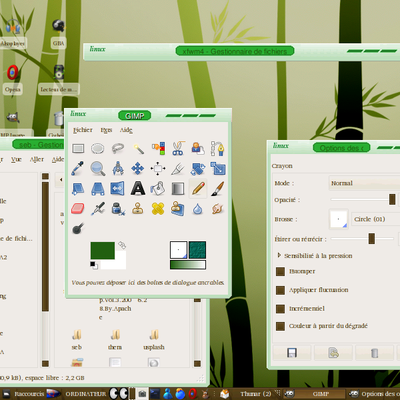Reset colors with the small black-white icon
Viewport: 400px width, 400px height.
coord(93,265)
